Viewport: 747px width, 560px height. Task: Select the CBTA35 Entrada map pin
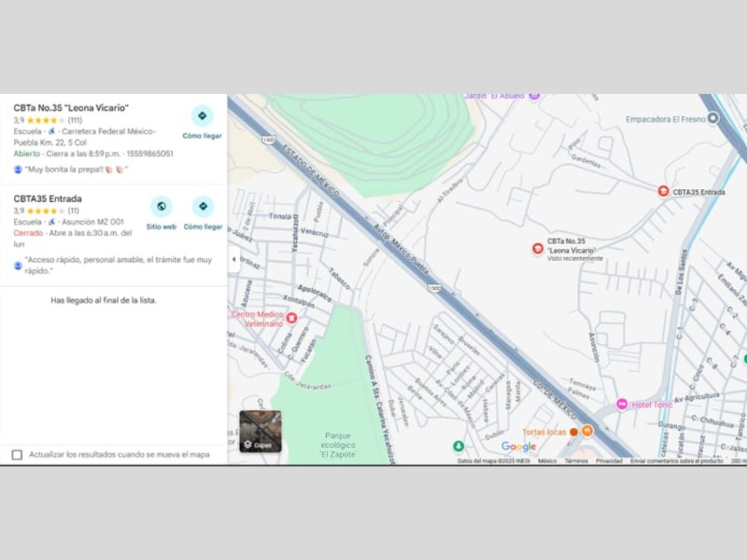[x=663, y=191]
